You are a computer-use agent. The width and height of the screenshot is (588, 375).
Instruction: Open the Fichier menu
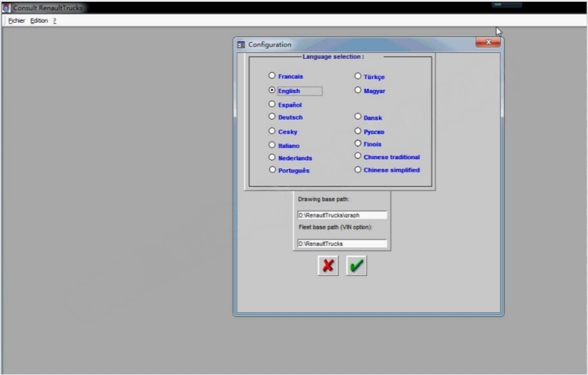16,20
